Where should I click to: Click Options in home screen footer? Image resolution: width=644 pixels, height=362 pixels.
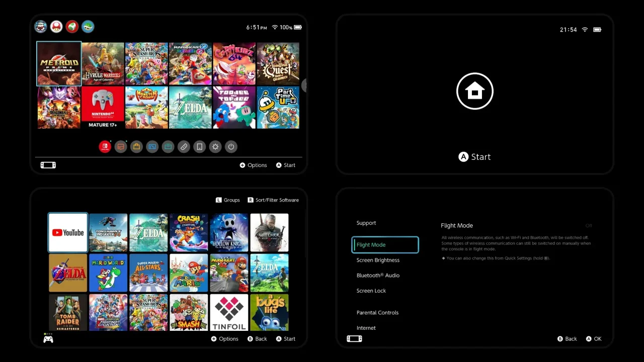(253, 165)
